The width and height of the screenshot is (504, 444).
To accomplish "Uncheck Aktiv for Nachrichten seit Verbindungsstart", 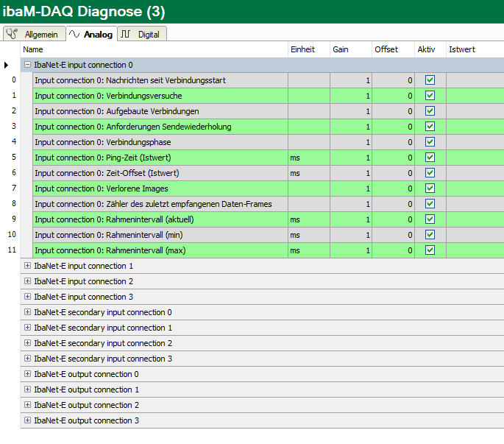I will (x=430, y=80).
